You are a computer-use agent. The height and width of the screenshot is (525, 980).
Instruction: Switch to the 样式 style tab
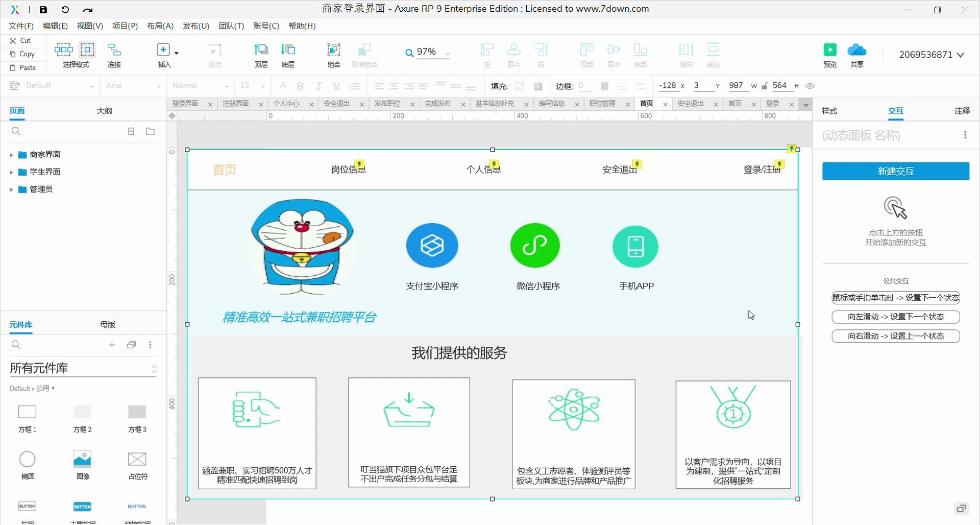point(829,111)
